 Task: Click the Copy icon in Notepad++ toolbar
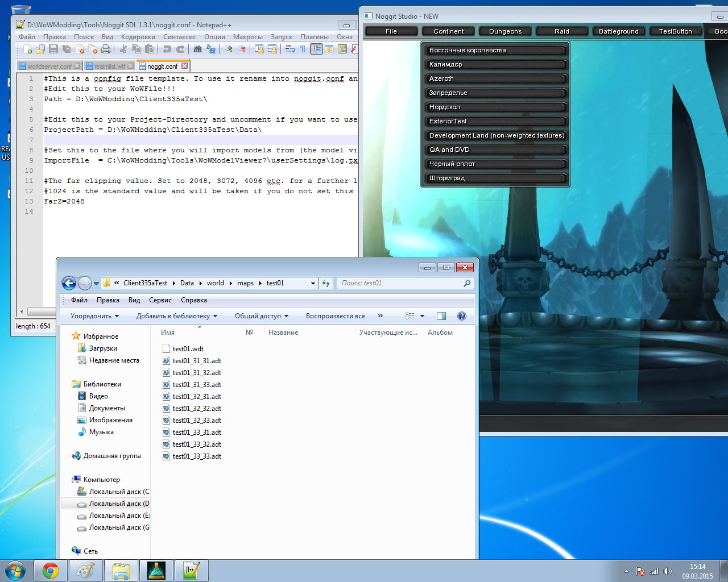(x=136, y=49)
